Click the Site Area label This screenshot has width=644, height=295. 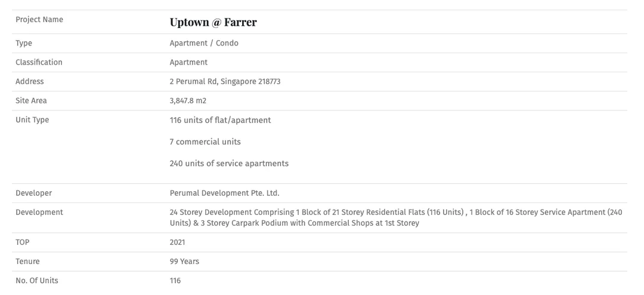pyautogui.click(x=31, y=101)
